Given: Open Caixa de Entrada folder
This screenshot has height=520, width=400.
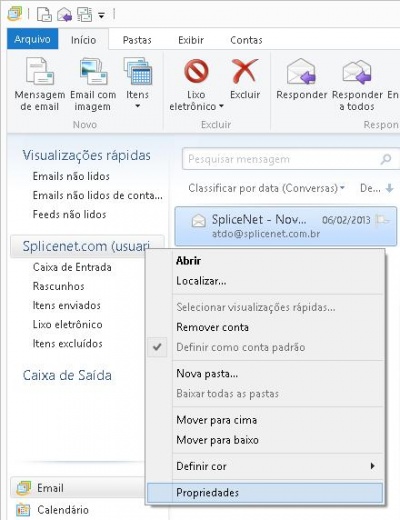Looking at the screenshot, I should pyautogui.click(x=72, y=267).
